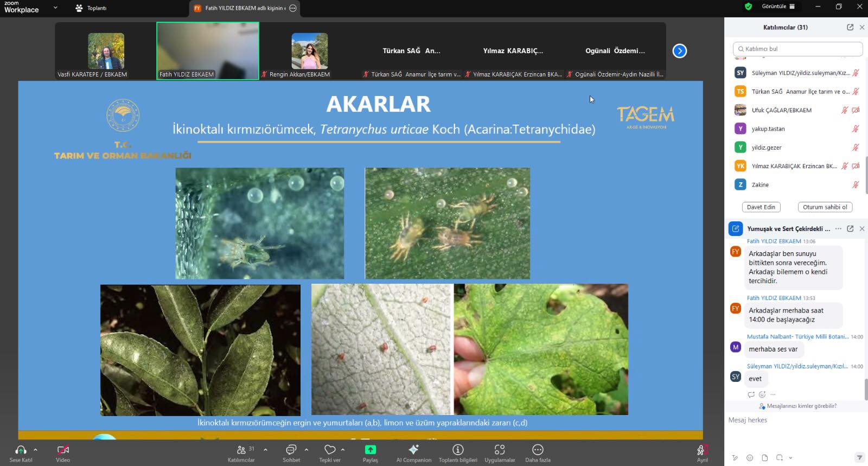Expand the arrow next to Tepki ver

tap(343, 450)
